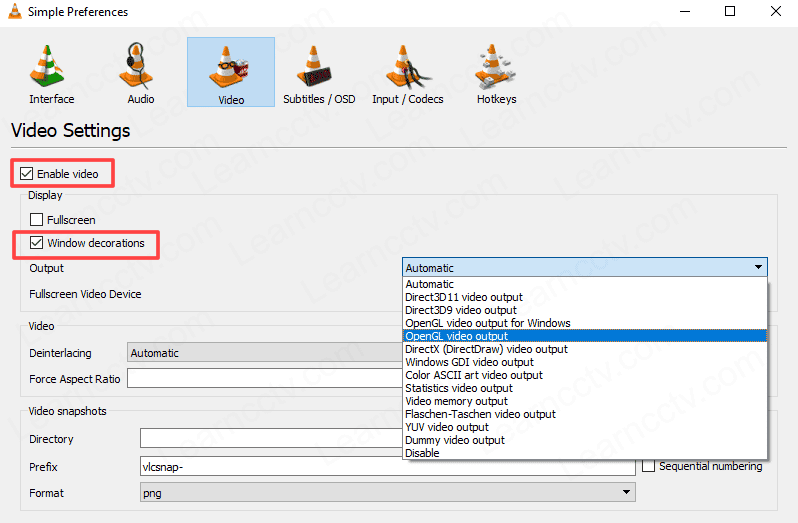Click the Prefix field containing vlcsnap-

tap(387, 466)
